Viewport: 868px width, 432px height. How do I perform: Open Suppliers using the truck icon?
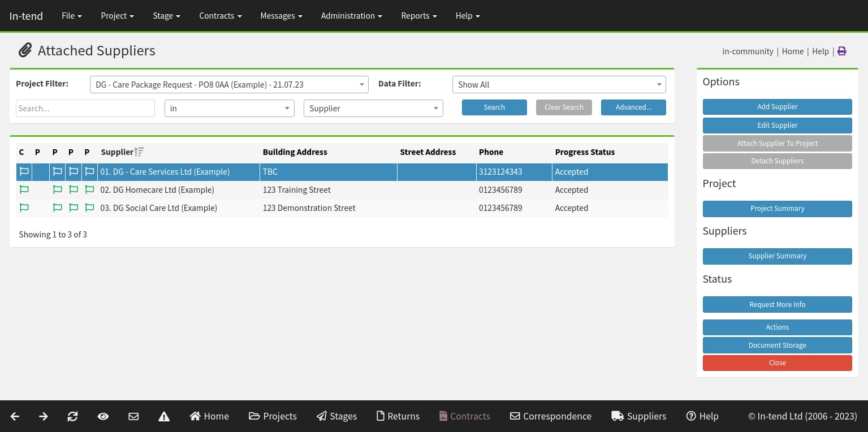pos(618,416)
